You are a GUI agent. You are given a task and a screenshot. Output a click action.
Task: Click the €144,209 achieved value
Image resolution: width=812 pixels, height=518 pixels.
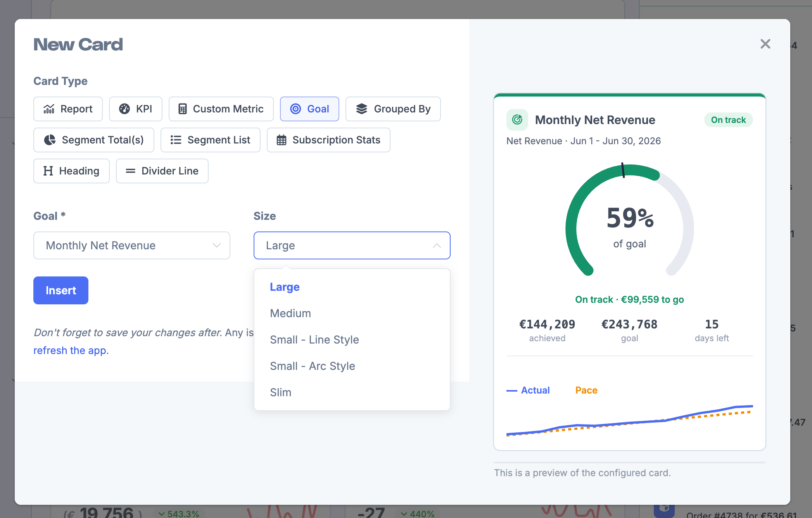[x=547, y=324]
